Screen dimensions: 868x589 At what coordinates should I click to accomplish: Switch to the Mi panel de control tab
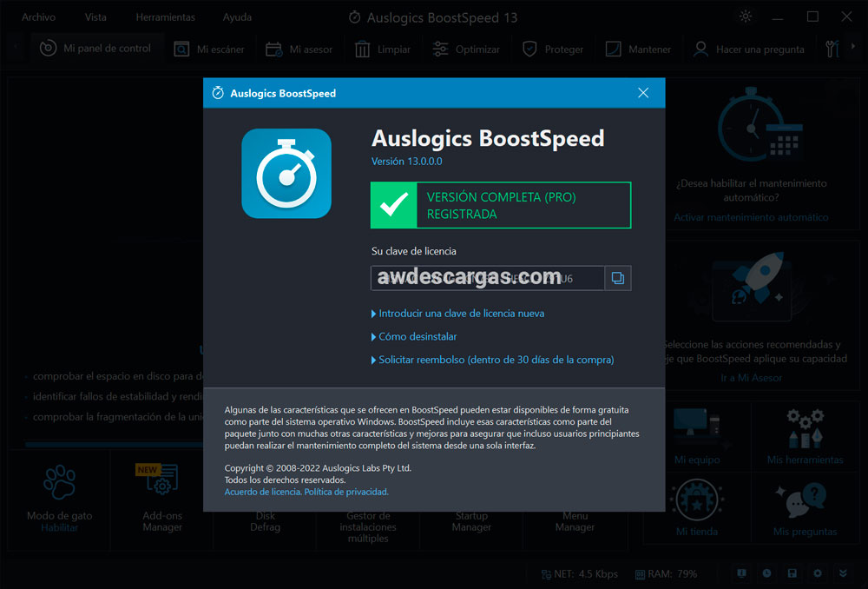(97, 49)
